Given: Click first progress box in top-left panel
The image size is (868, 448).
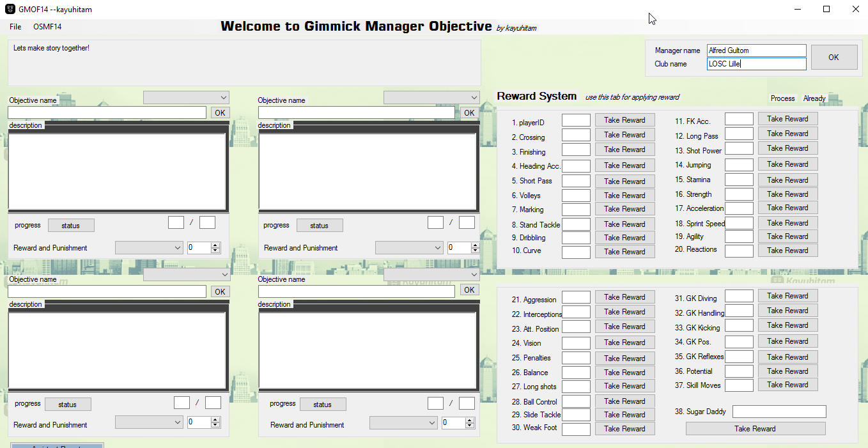Looking at the screenshot, I should click(x=176, y=222).
